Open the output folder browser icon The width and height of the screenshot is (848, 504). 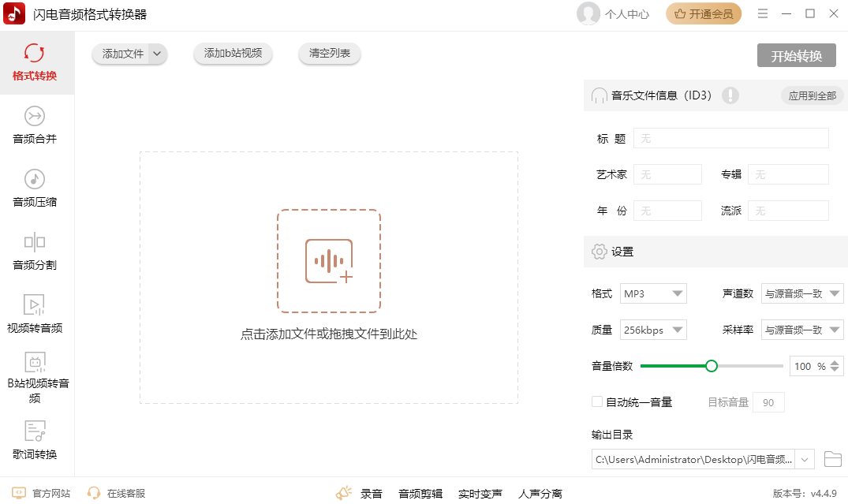pos(832,458)
